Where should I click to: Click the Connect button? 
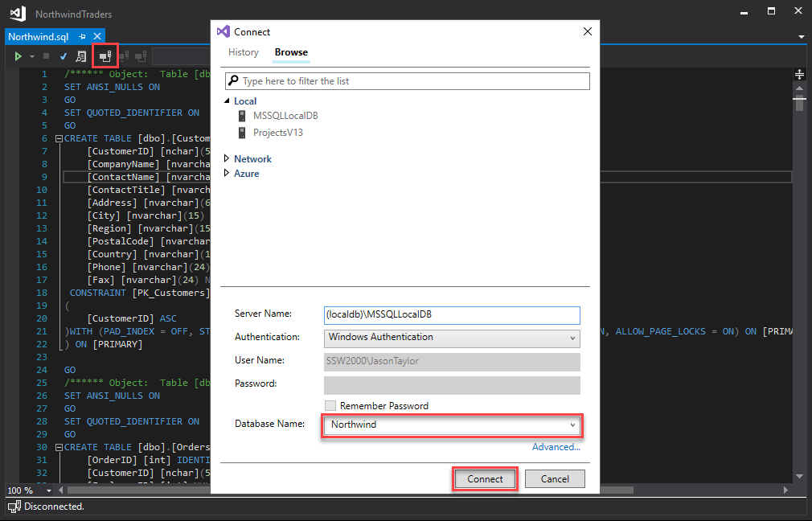(x=485, y=479)
